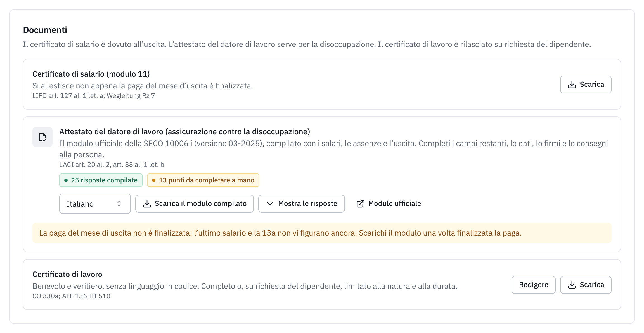Click Scarica il modulo compilato
Screen dimensions: 644x333
195,204
